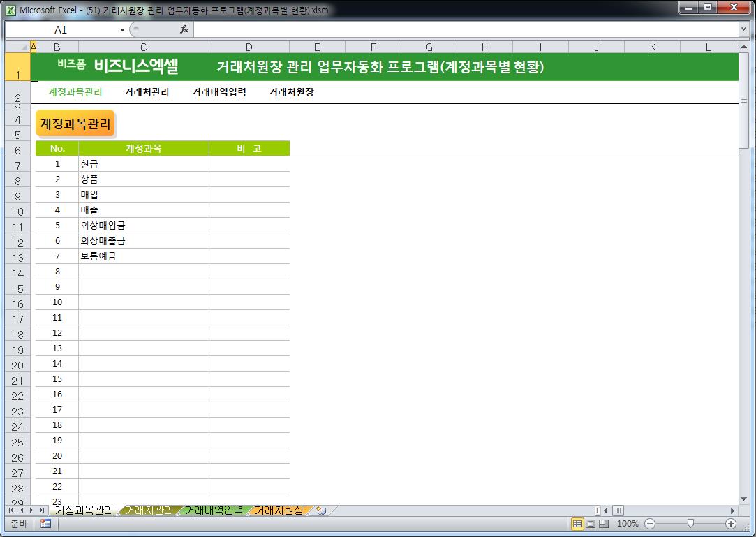The width and height of the screenshot is (756, 537).
Task: Click the 거래처원장 navigation link in header
Action: [291, 92]
